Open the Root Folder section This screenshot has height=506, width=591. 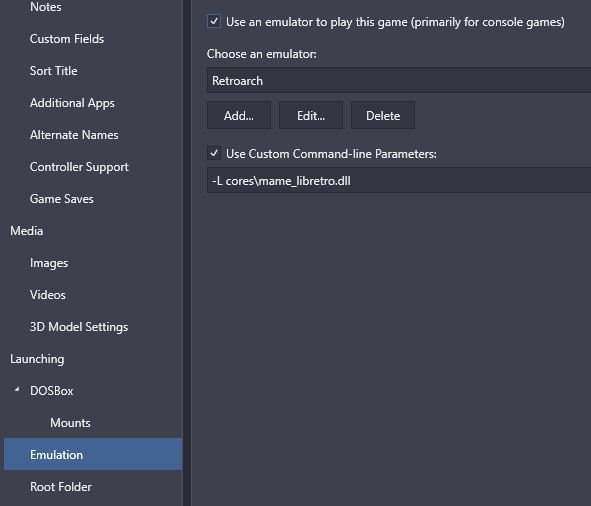coord(61,487)
